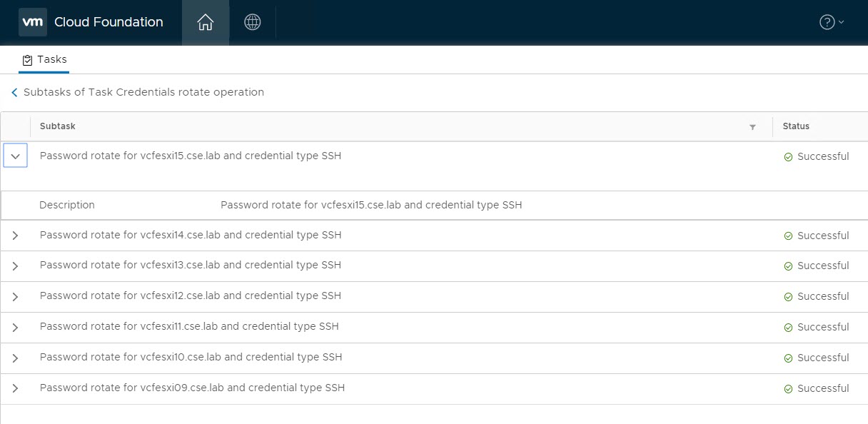Click the filter icon in Subtask column
The width and height of the screenshot is (868, 424).
tap(752, 127)
